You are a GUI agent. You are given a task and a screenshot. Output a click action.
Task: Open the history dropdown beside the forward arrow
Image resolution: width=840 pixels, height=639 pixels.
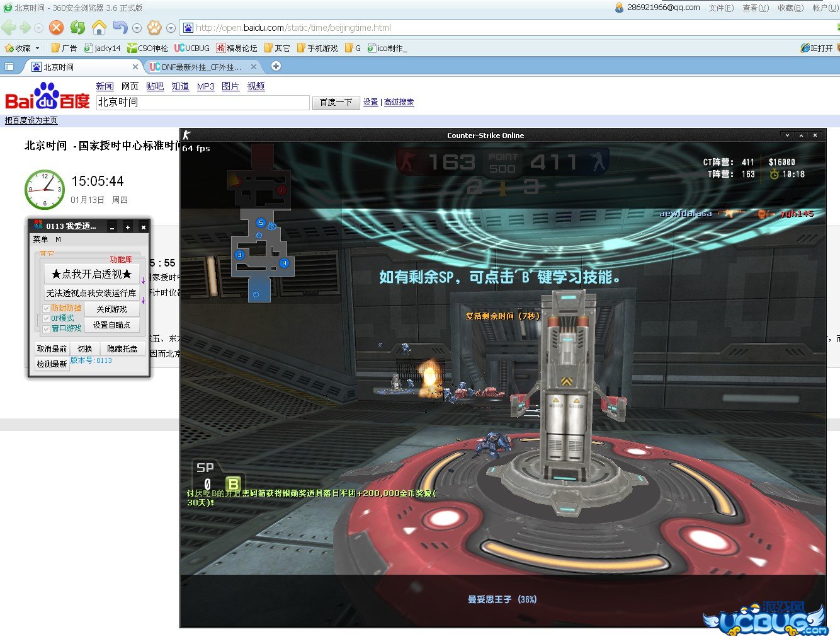point(39,28)
